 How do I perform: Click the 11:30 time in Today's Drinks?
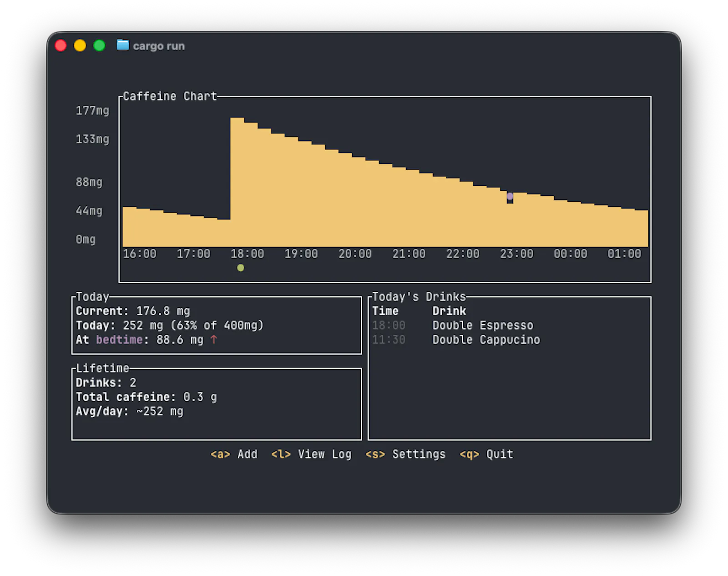pos(389,340)
